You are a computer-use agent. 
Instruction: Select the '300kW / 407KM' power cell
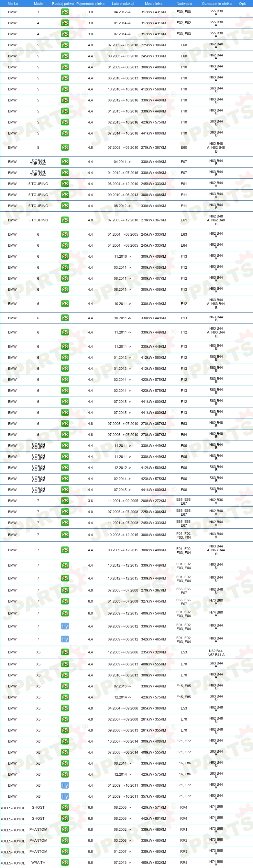click(153, 279)
